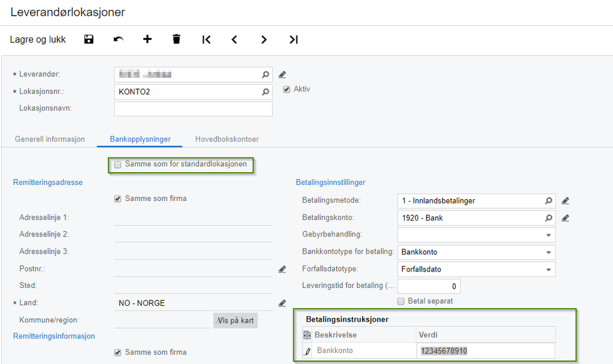
Task: Go to the first record icon
Action: click(x=206, y=39)
